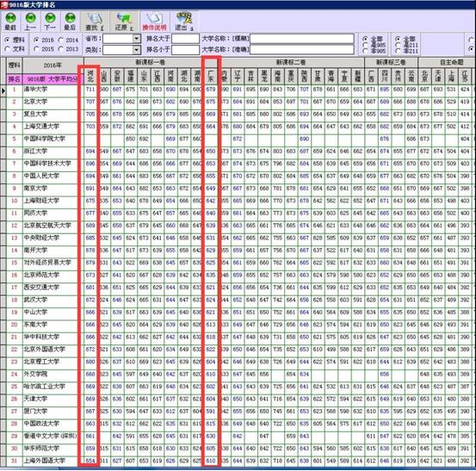476x471 pixels.
Task: Click the 还原 restore icon
Action: [124, 22]
